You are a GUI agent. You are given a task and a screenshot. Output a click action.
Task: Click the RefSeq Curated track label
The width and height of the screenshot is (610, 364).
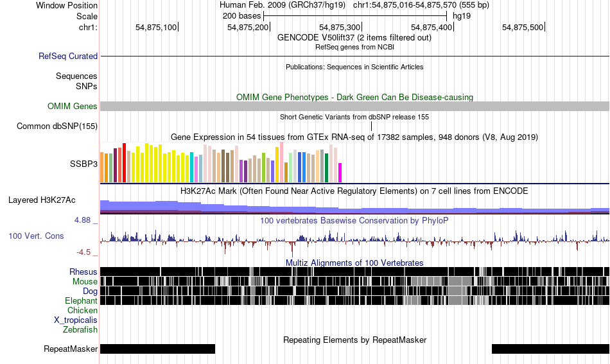[68, 56]
